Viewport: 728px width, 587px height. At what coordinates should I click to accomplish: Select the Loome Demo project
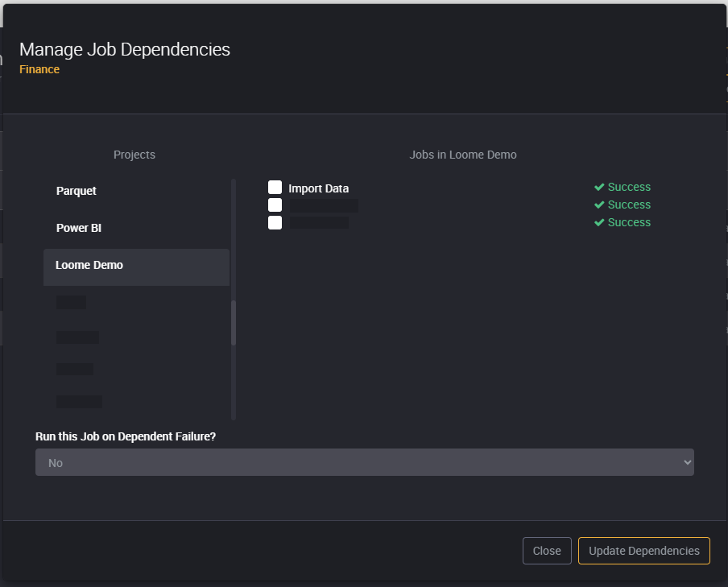point(137,267)
